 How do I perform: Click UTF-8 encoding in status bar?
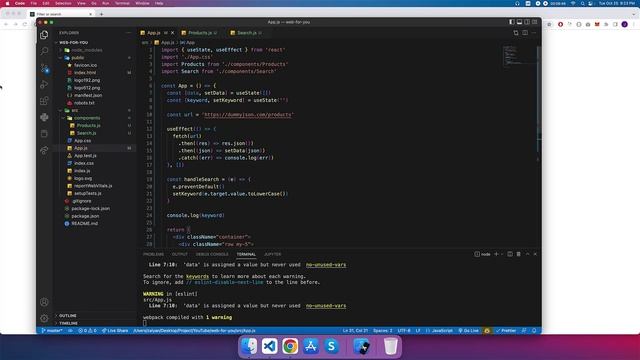point(404,331)
